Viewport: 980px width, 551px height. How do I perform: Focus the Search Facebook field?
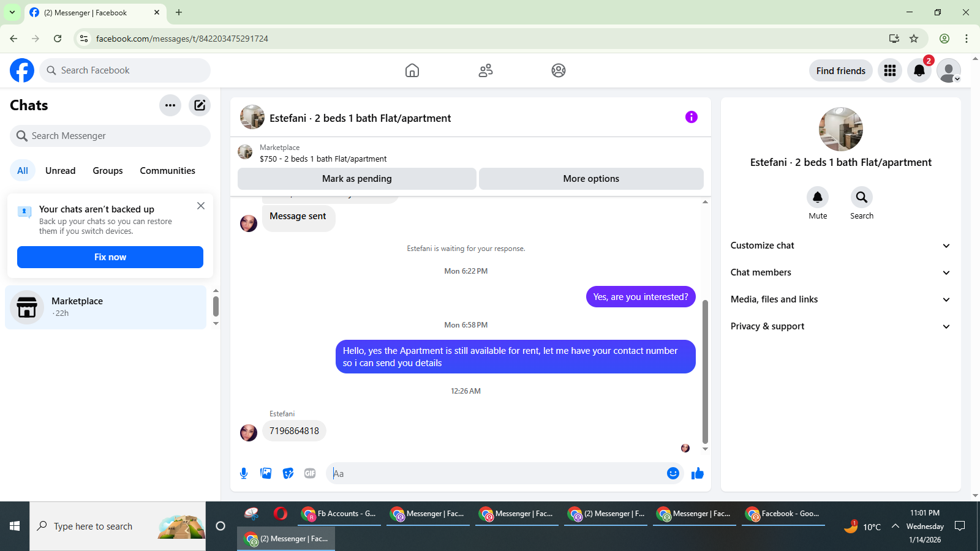[125, 70]
